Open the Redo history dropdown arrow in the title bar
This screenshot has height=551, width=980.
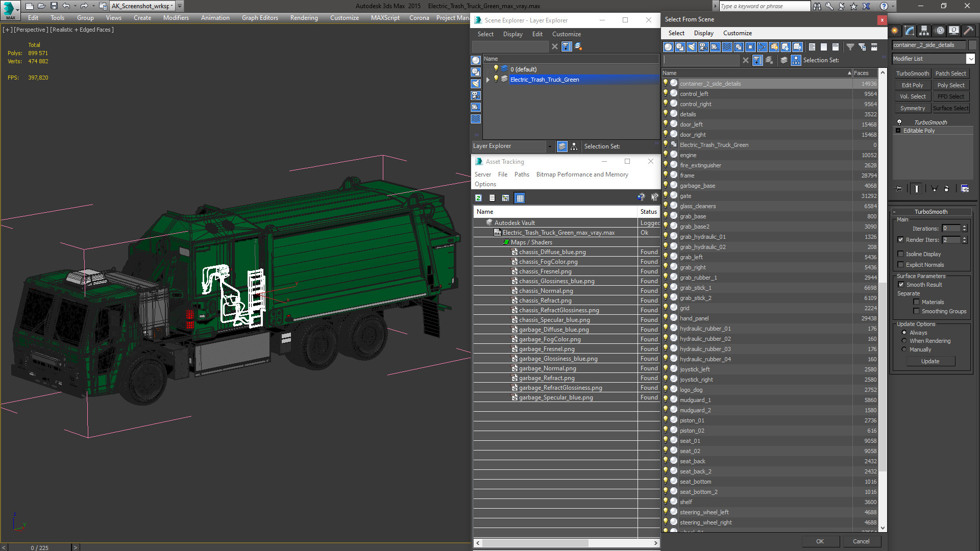(93, 6)
